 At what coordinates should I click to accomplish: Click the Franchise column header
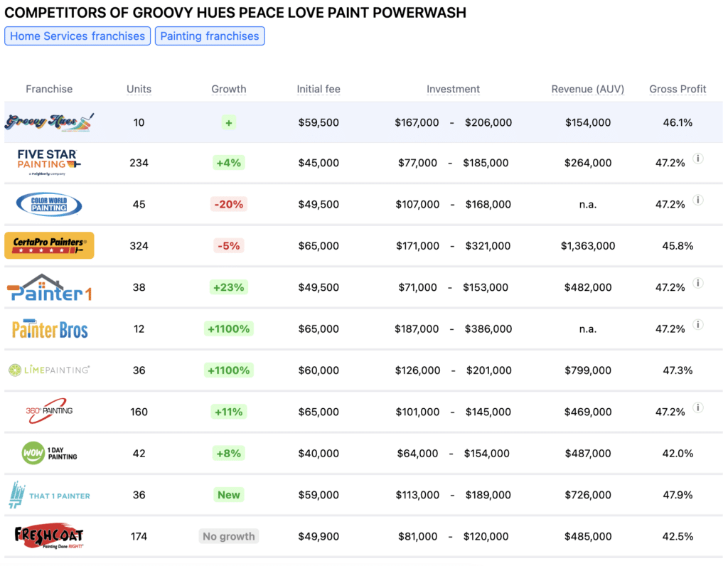tap(49, 89)
